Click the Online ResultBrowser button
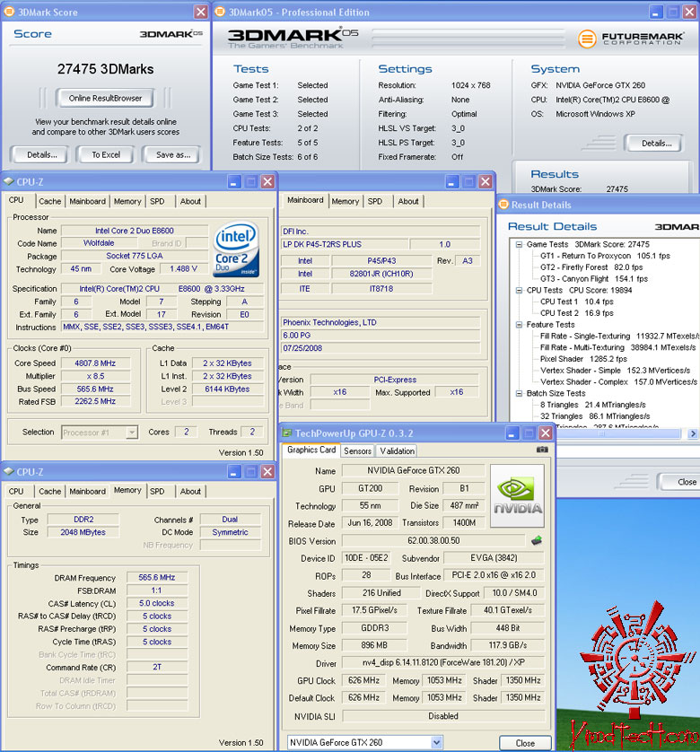Viewport: 700px width, 752px height. click(x=105, y=98)
